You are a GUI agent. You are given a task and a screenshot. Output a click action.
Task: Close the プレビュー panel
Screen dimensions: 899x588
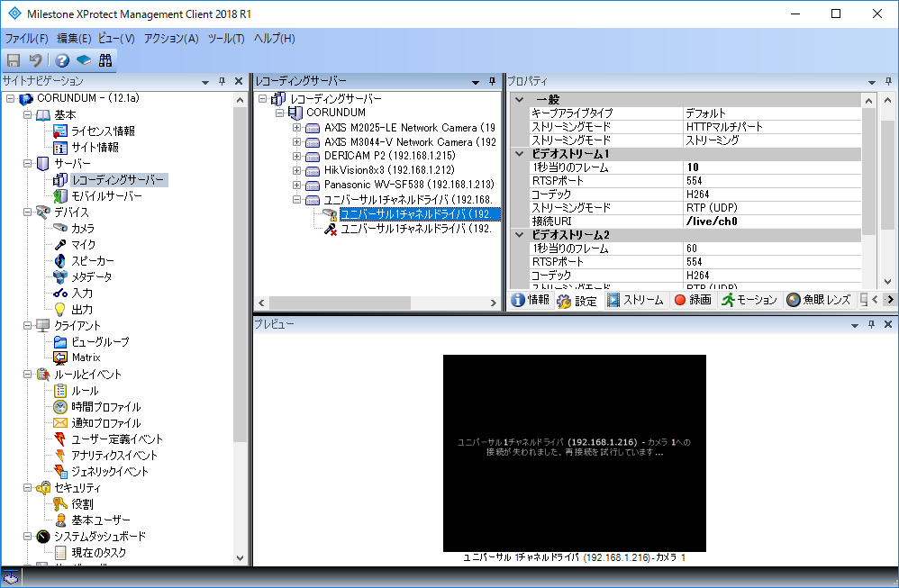click(888, 324)
